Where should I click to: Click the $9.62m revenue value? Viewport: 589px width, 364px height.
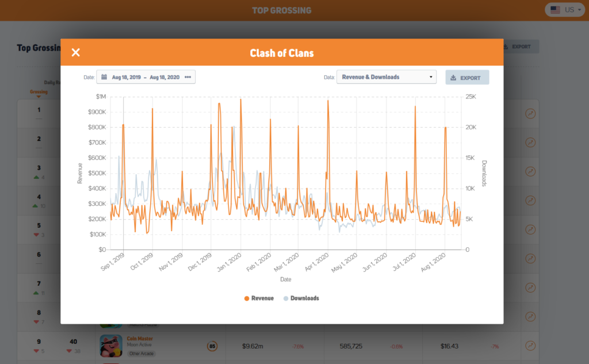253,346
